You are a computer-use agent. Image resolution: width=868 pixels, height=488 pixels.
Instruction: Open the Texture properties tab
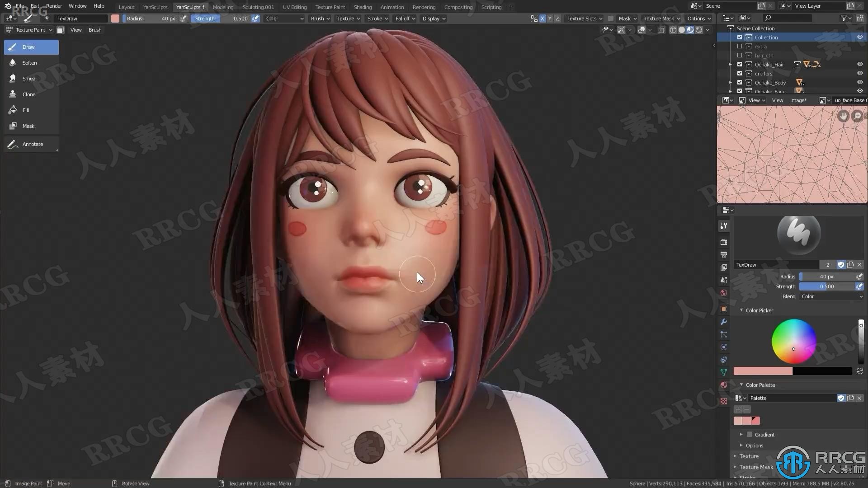(724, 401)
